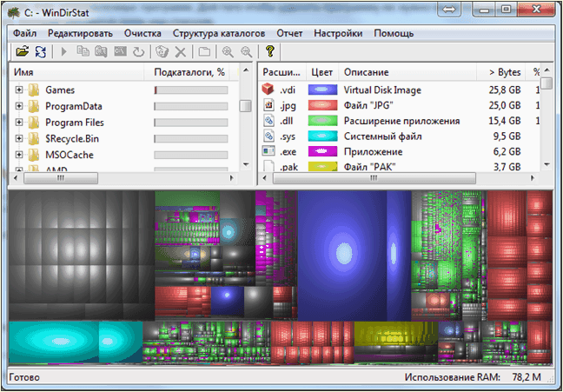Click the directory list vertical scrollbar thumb
The width and height of the screenshot is (563, 392).
245,106
